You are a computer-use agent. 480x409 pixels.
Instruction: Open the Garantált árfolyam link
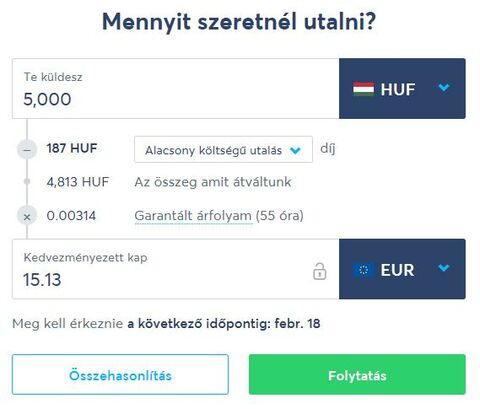[193, 216]
